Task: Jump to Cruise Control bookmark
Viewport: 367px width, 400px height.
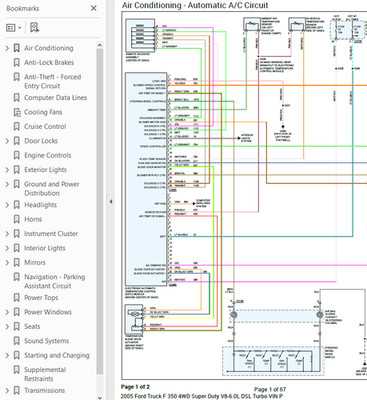Action: [x=45, y=126]
